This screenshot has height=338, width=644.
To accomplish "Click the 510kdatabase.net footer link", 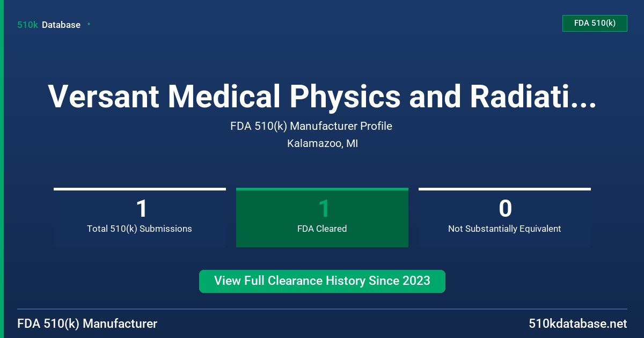I will (x=577, y=324).
